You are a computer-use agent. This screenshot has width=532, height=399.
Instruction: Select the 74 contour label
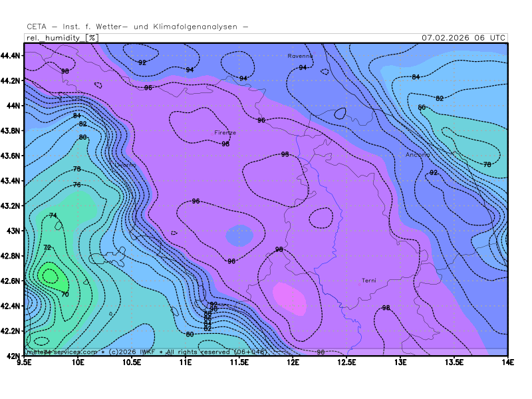(53, 215)
